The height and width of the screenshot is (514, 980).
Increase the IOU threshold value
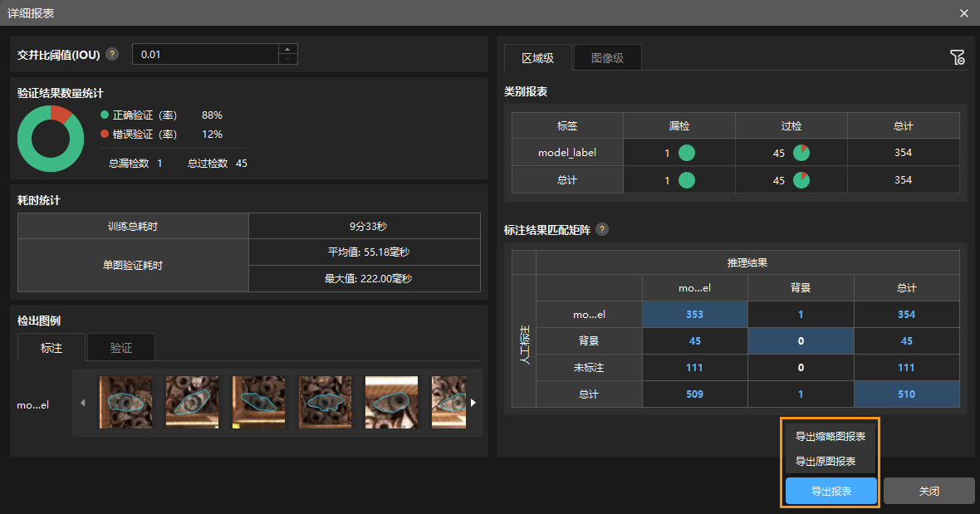[287, 49]
